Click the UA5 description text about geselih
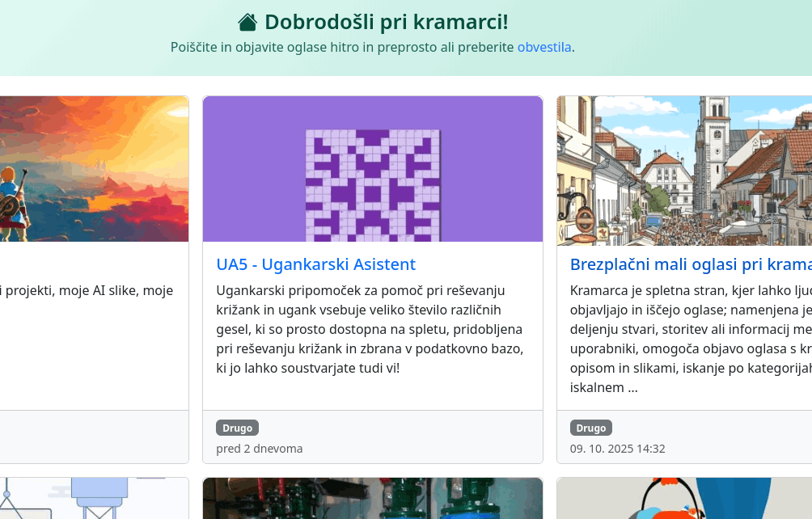This screenshot has height=519, width=812. 370,328
